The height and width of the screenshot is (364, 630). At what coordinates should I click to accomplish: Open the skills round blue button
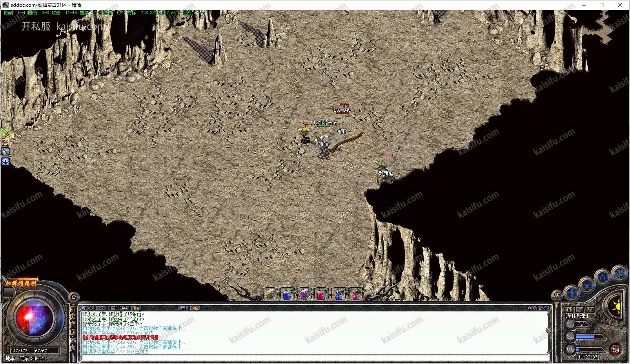(603, 277)
